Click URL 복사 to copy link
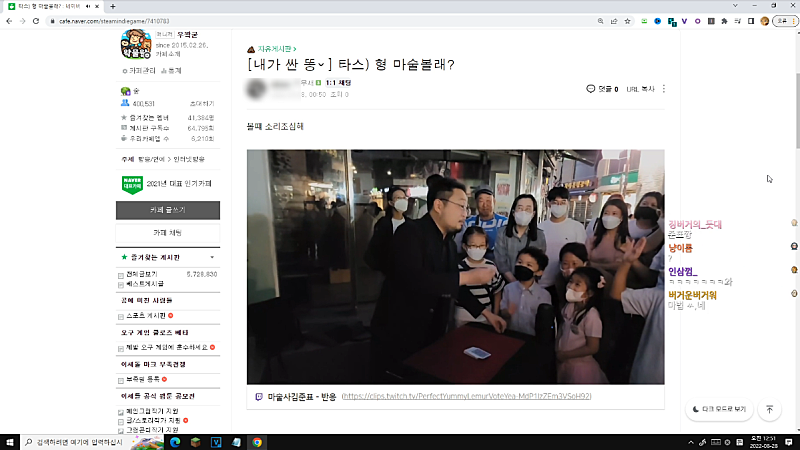Screen dimensions: 800x450 pos(640,89)
